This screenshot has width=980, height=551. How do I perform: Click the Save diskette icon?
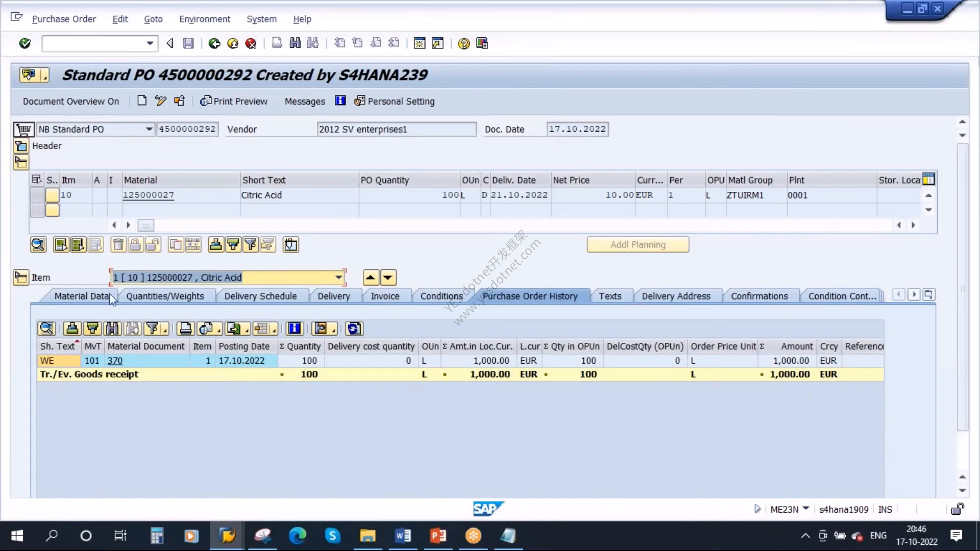(x=188, y=43)
